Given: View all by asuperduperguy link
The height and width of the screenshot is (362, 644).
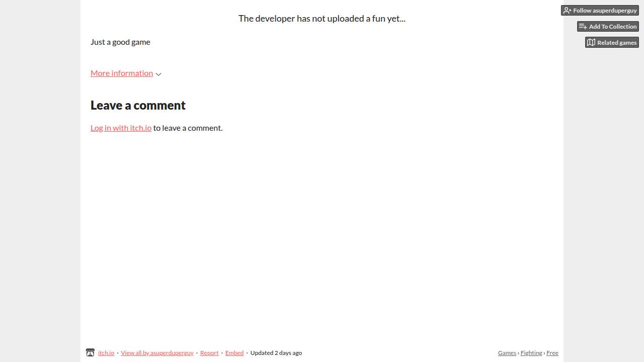Looking at the screenshot, I should click(157, 353).
